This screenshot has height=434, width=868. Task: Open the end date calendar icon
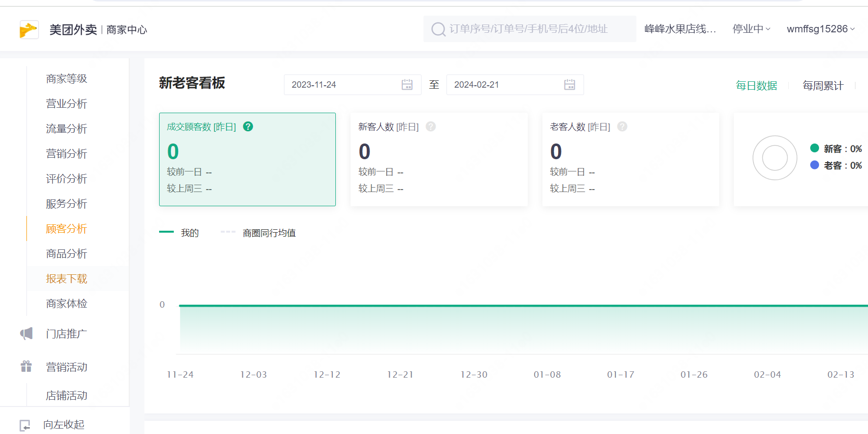click(570, 85)
